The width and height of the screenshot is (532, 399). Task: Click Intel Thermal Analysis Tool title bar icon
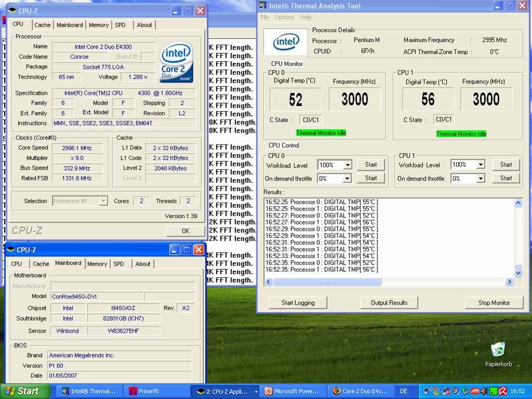(263, 5)
